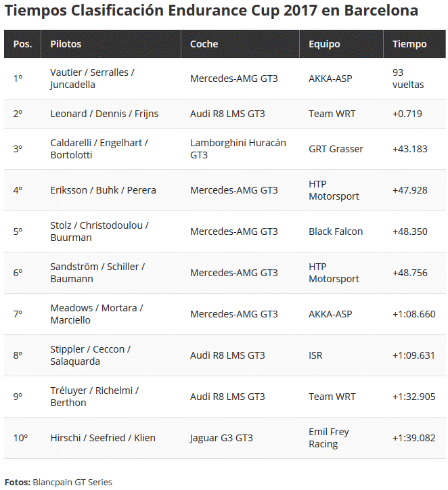Screen dimensions: 448x490
Task: Click the 'Blancpain GT Series' photo credit
Action: pyautogui.click(x=72, y=482)
